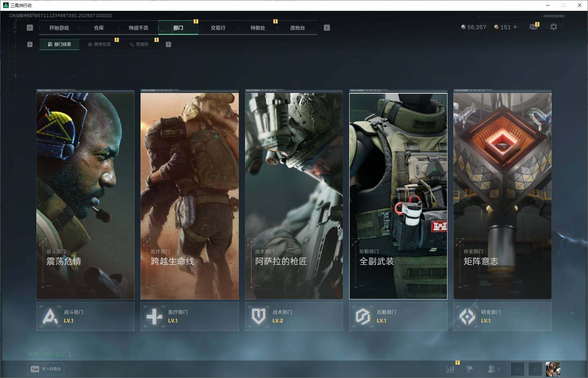Switch to 交易行 tab
588x378 pixels.
click(218, 28)
